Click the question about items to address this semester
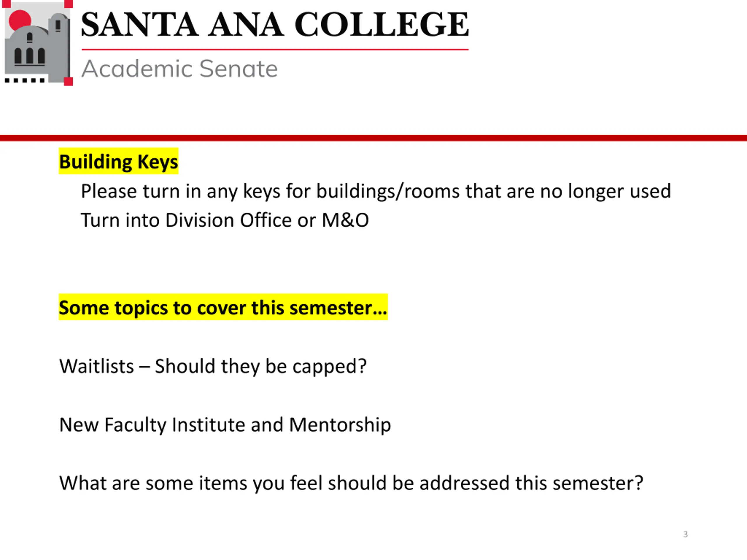Screen dimensions: 747x560 coord(351,483)
